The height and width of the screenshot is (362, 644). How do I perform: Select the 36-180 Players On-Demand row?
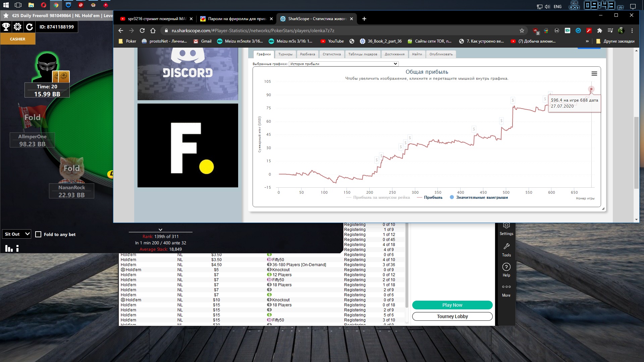262,265
